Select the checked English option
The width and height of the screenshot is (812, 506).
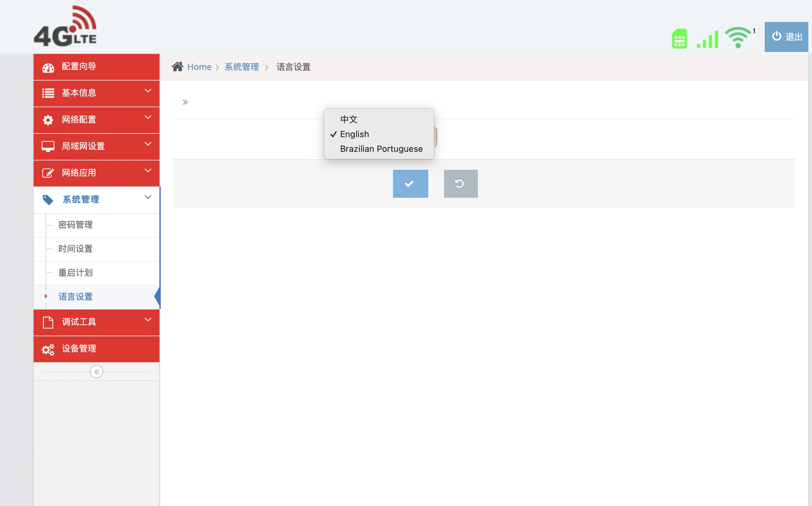pos(354,134)
